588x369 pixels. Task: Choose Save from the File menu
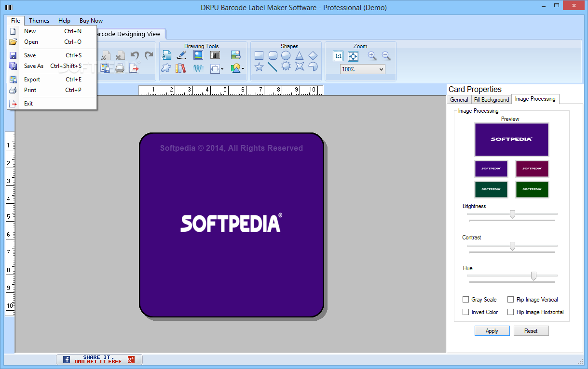point(52,55)
